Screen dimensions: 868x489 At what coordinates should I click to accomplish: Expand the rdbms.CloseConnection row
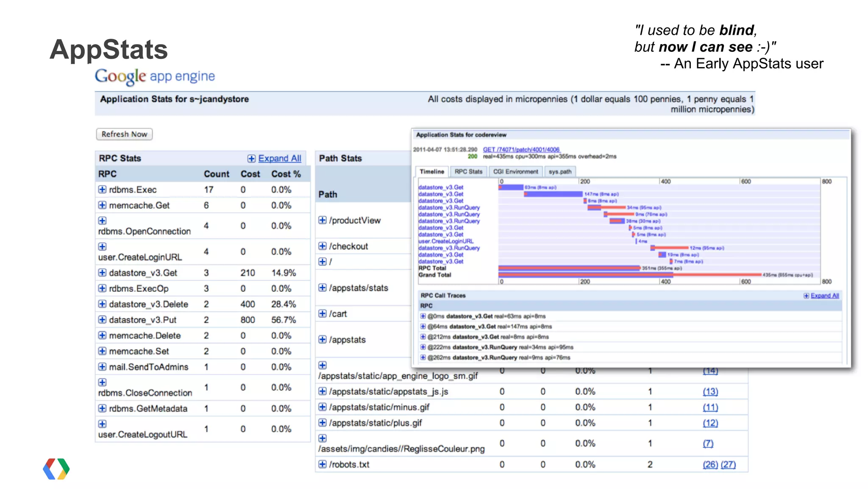point(102,382)
